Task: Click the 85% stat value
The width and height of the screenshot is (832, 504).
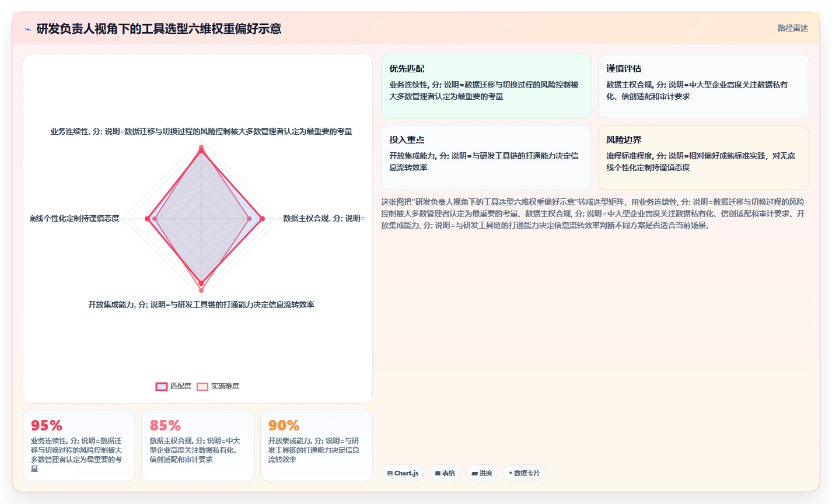Action: 165,425
